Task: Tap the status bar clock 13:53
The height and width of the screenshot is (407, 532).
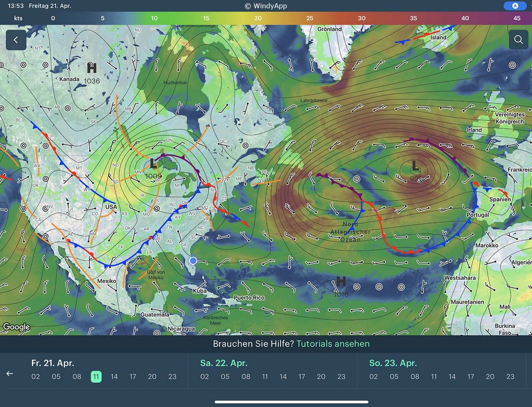Action: point(16,6)
